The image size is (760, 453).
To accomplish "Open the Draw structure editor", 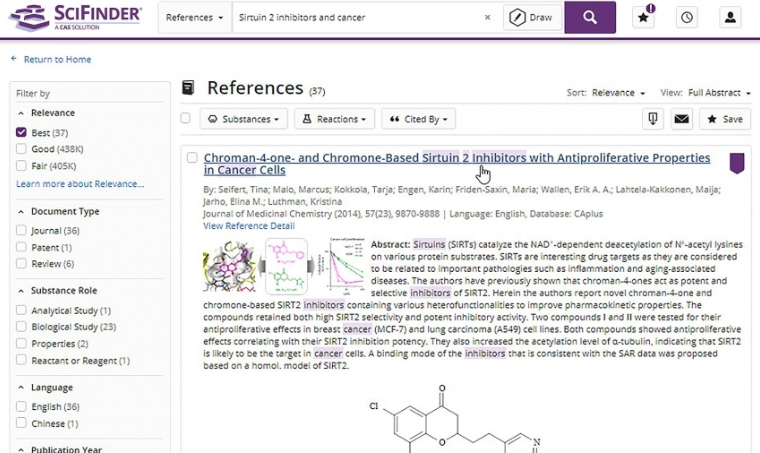I will coord(530,17).
